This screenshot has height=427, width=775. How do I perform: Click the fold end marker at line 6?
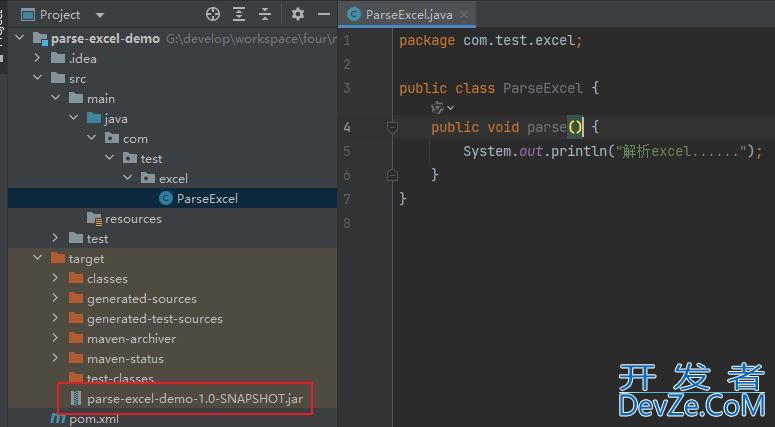click(392, 174)
